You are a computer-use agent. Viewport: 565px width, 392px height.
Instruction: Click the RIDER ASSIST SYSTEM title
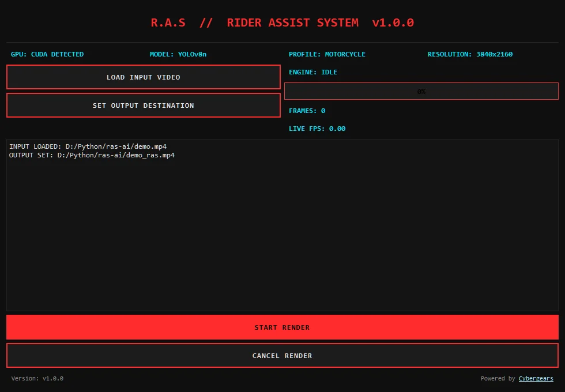[293, 22]
